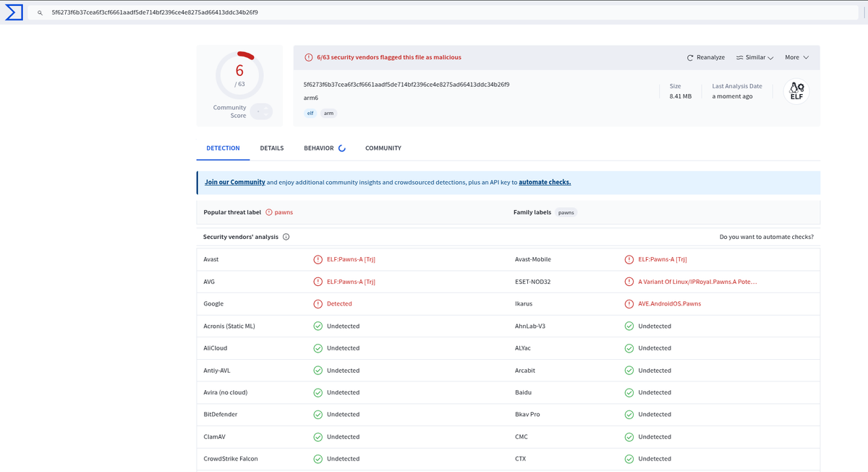Image resolution: width=868 pixels, height=472 pixels.
Task: Switch to the BEHAVIOR tab
Action: 324,148
